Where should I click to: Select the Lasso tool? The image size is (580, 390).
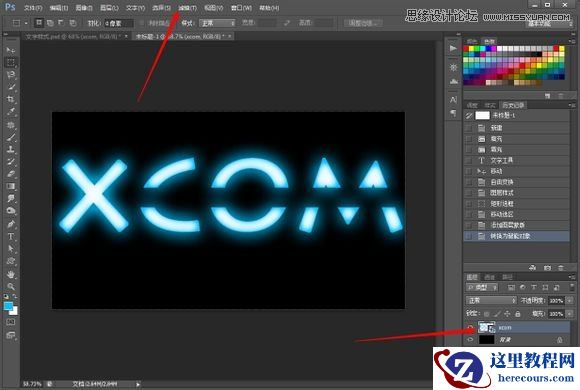[x=11, y=75]
